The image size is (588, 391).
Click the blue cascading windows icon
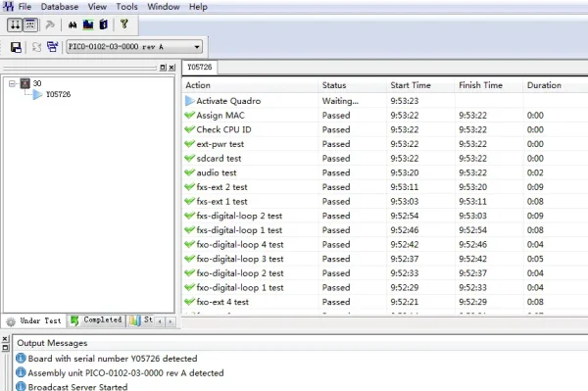[53, 47]
